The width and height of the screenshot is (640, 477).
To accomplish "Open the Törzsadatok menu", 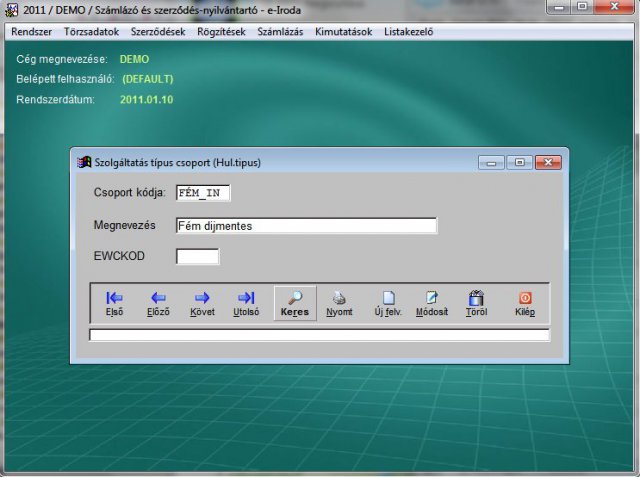I will tap(91, 32).
